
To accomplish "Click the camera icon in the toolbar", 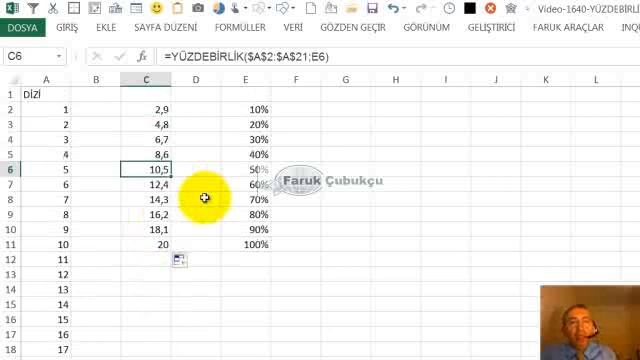I will (x=198, y=8).
